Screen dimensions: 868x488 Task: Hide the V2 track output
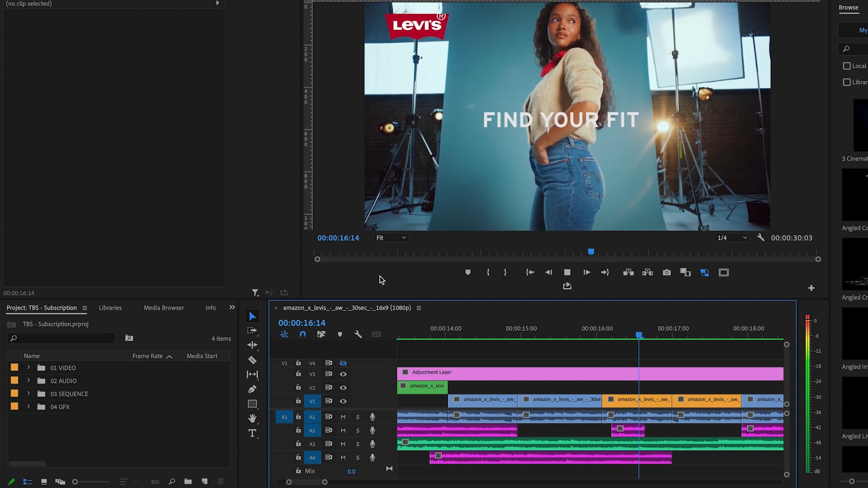pyautogui.click(x=343, y=388)
